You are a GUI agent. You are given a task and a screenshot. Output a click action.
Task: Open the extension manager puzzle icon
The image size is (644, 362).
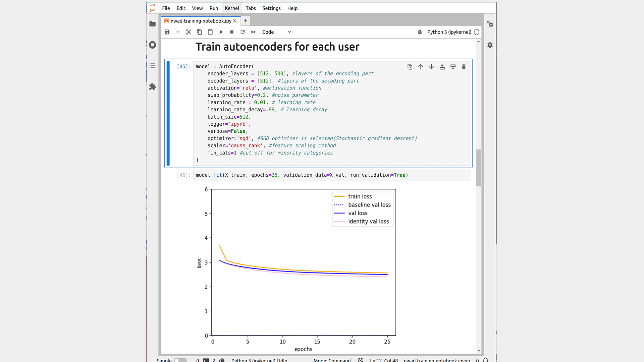153,87
